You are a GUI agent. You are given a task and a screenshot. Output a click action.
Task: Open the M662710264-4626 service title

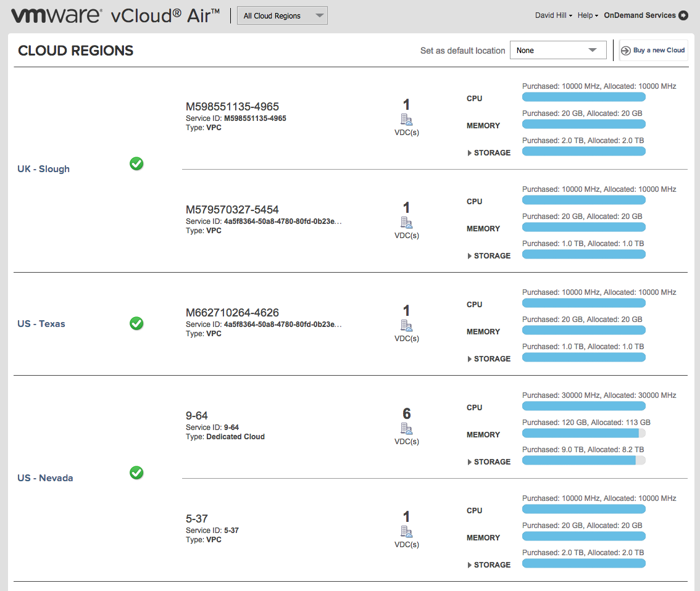click(232, 313)
